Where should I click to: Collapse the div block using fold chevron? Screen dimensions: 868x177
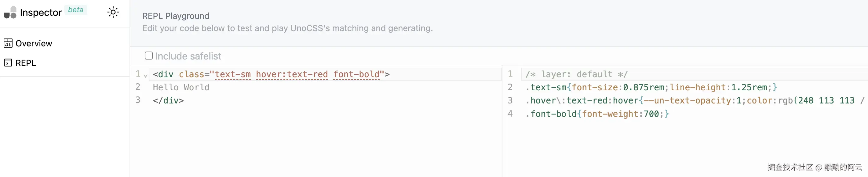pos(146,75)
